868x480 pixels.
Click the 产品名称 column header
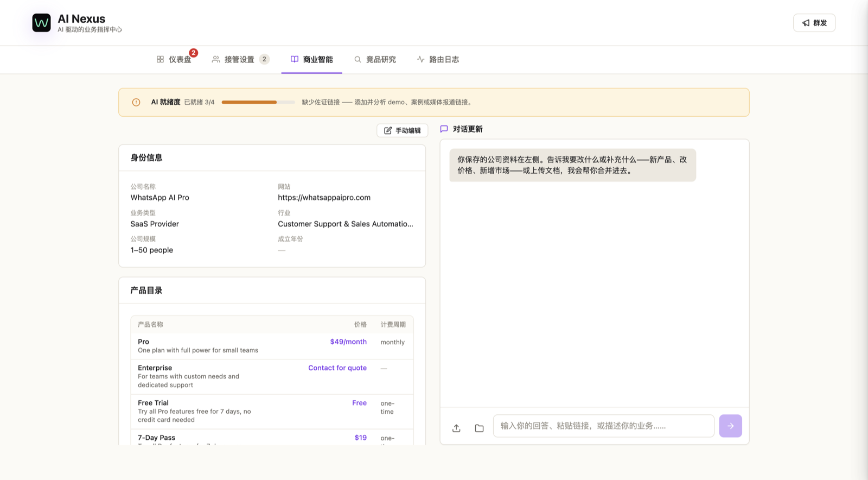pos(150,324)
